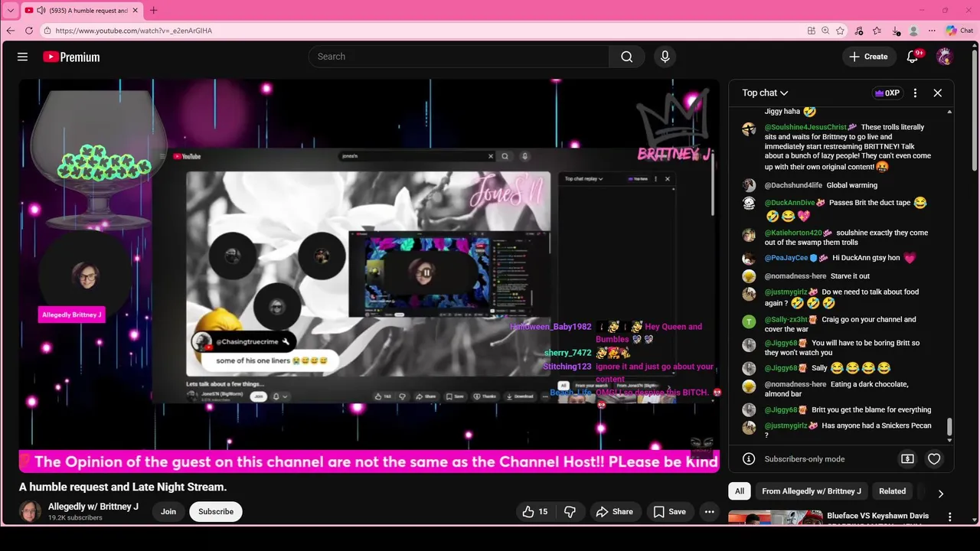
Task: Select 'From Allegedly w/ Brittney J' chip
Action: click(812, 491)
